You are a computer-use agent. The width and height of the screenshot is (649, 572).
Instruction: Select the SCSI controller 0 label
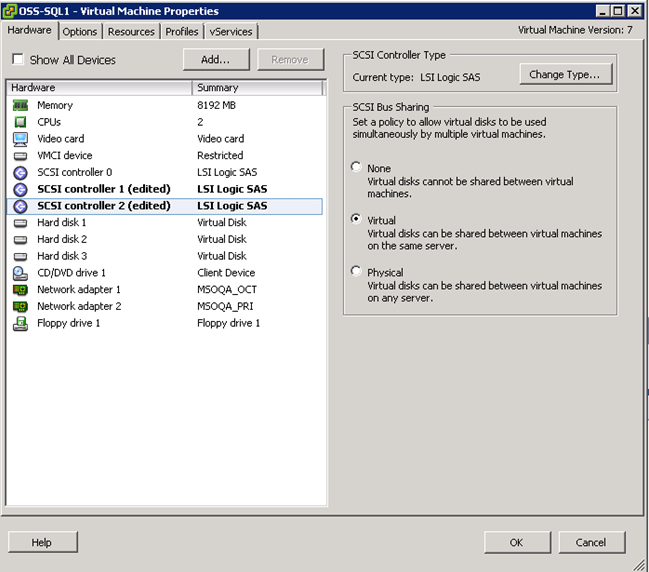point(75,172)
